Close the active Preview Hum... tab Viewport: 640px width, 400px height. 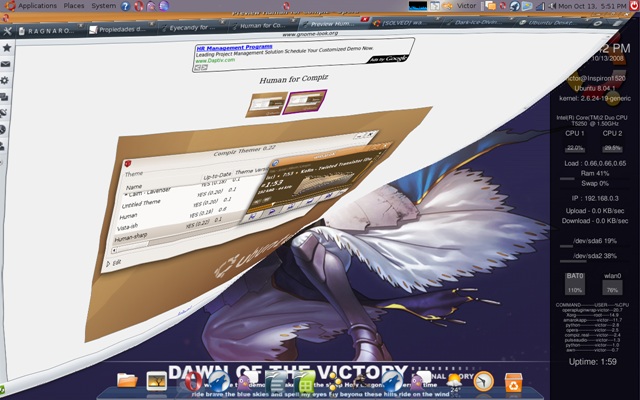coord(364,19)
